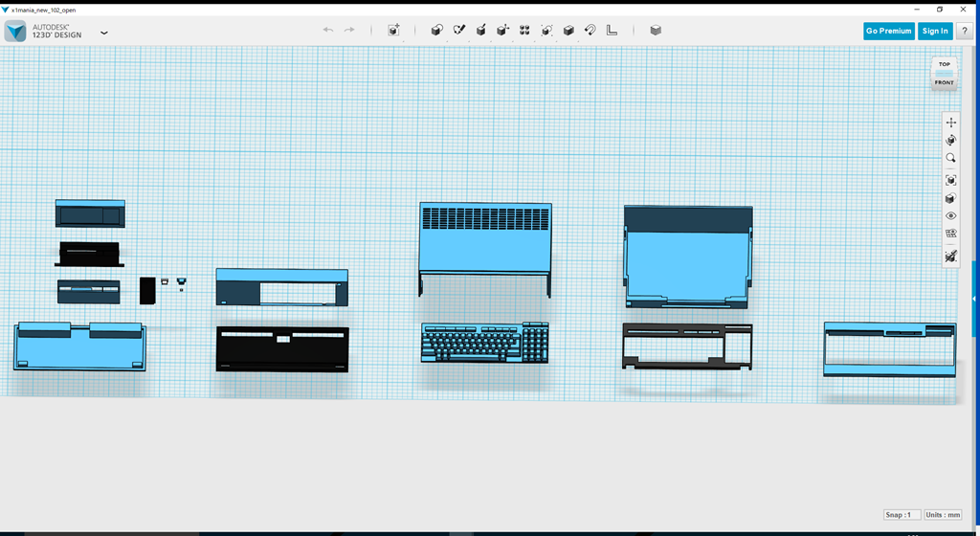
Task: Click the Sign In button
Action: tap(935, 31)
